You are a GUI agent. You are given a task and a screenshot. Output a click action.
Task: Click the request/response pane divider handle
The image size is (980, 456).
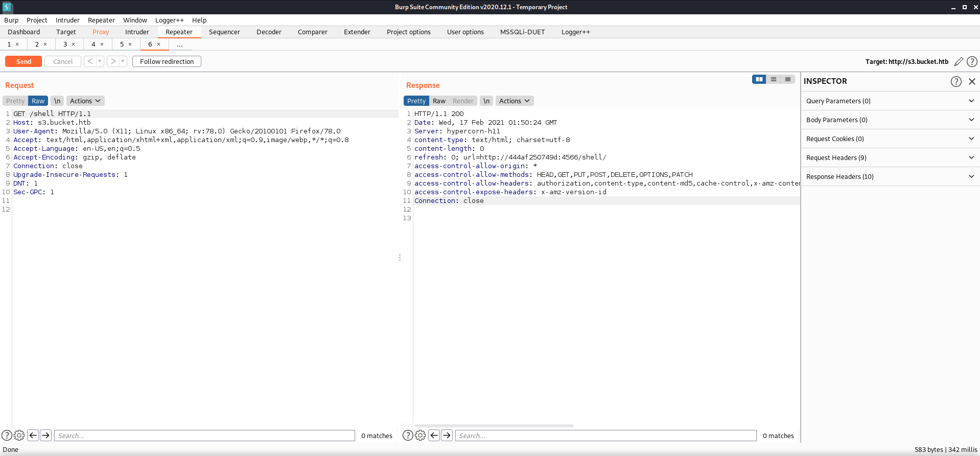[400, 258]
